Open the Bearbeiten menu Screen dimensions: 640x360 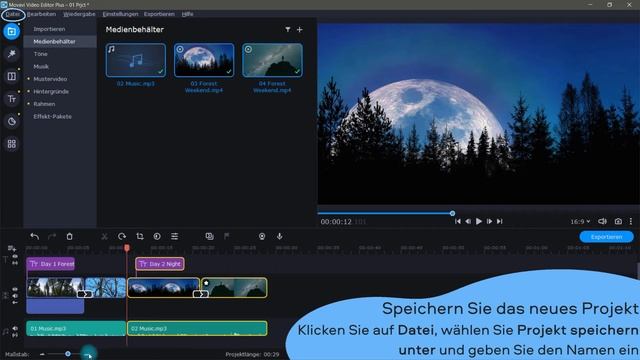click(x=41, y=14)
